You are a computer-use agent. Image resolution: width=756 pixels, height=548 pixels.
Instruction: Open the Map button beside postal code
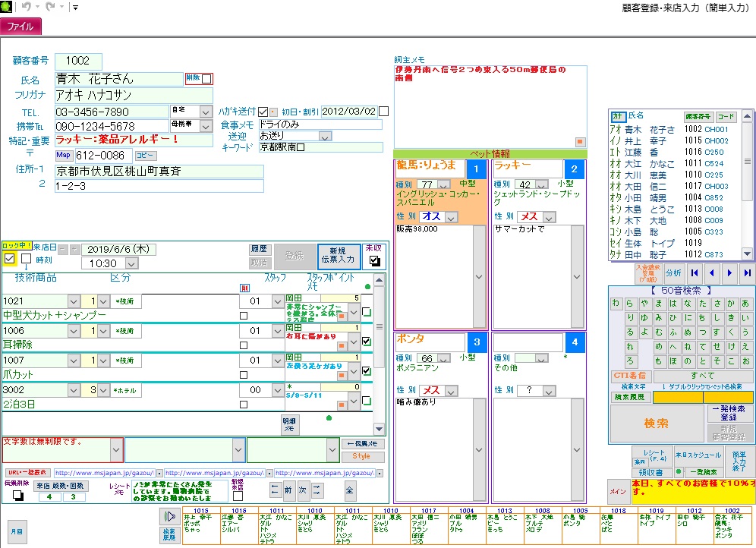point(64,155)
